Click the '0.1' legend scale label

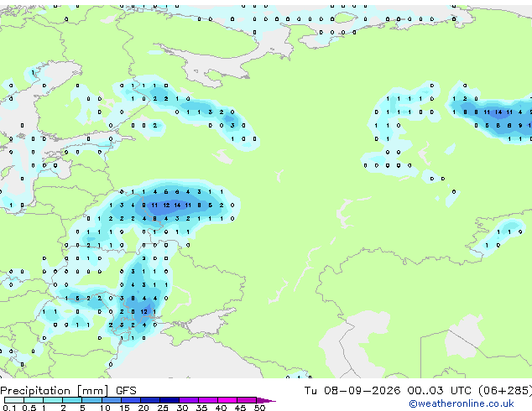tap(9, 408)
